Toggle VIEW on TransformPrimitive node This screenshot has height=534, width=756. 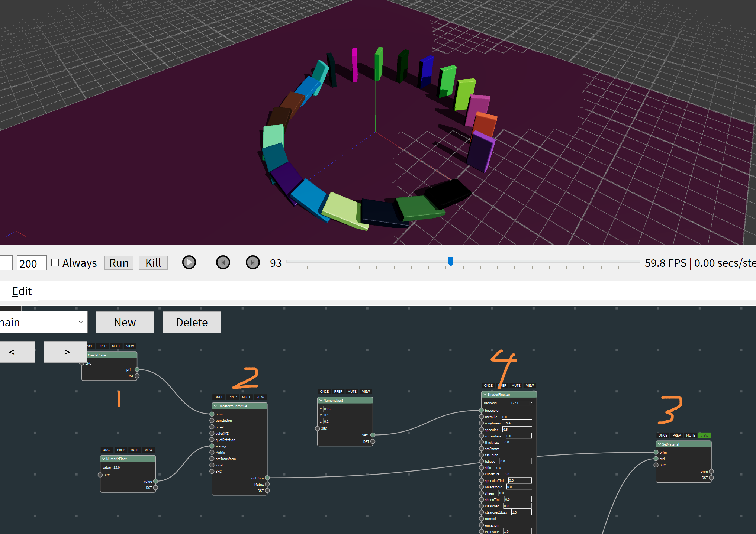[260, 397]
